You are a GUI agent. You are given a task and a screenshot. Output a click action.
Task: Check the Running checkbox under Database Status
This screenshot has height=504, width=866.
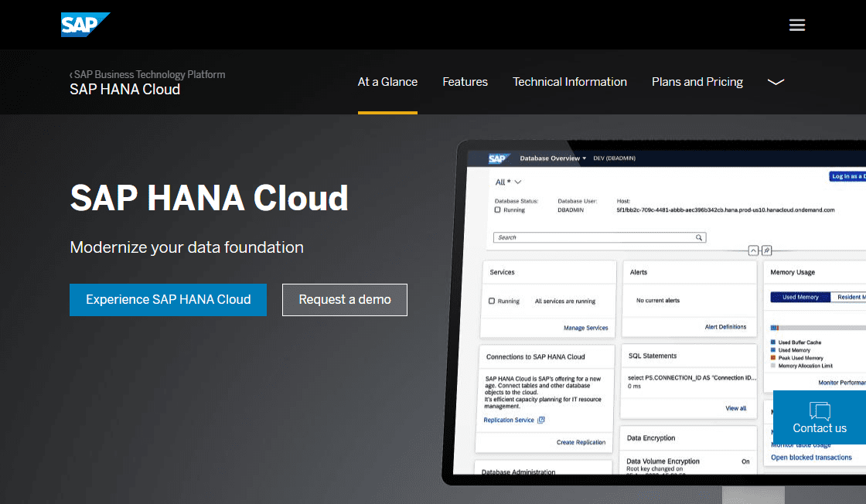pos(497,209)
